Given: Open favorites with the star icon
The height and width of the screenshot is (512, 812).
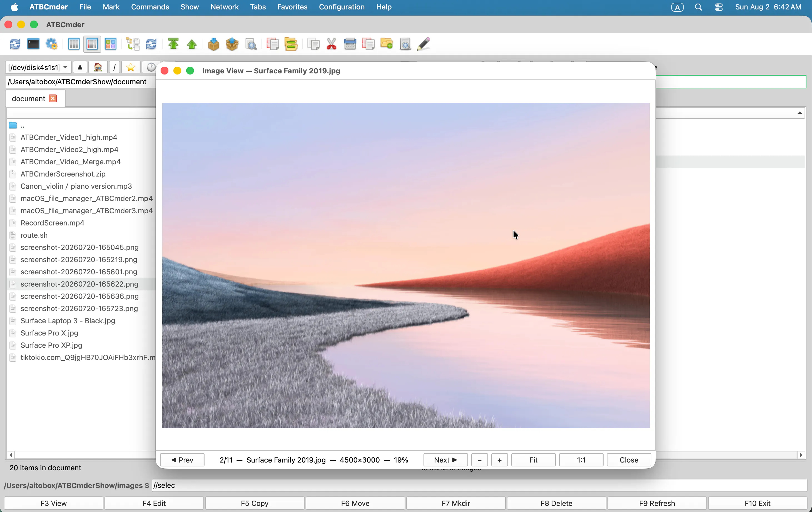Looking at the screenshot, I should click(x=131, y=68).
